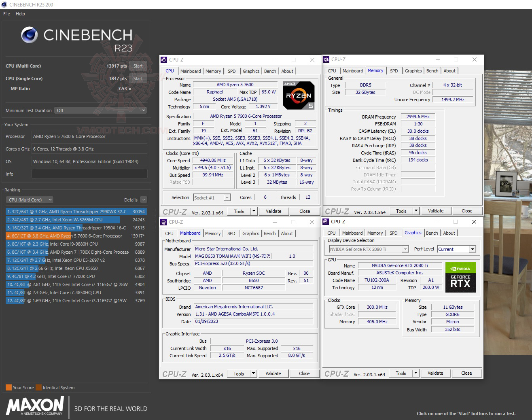Click the motherboard model MAG B650 TOMAHAWK WIFI
Image resolution: width=532 pixels, height=420 pixels.
[x=232, y=256]
